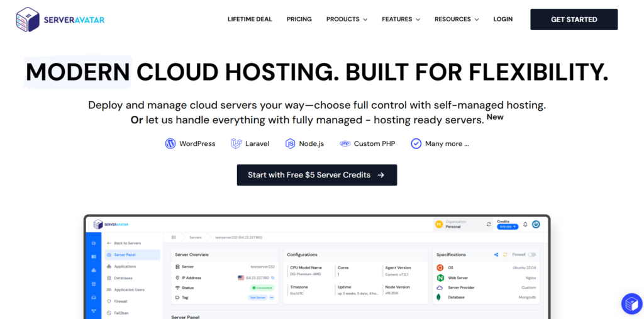
Task: Click the orange refresh icon in Specifications
Action: tap(505, 254)
